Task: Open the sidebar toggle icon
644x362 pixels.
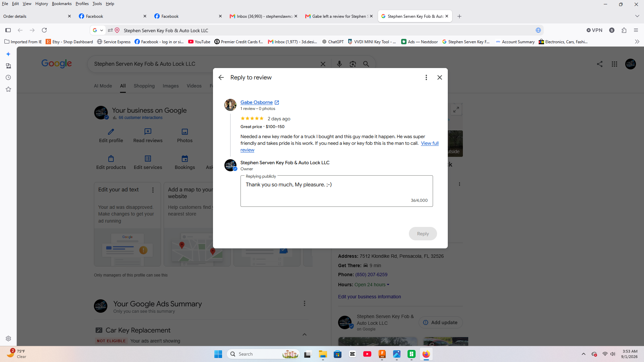Action: 8,30
